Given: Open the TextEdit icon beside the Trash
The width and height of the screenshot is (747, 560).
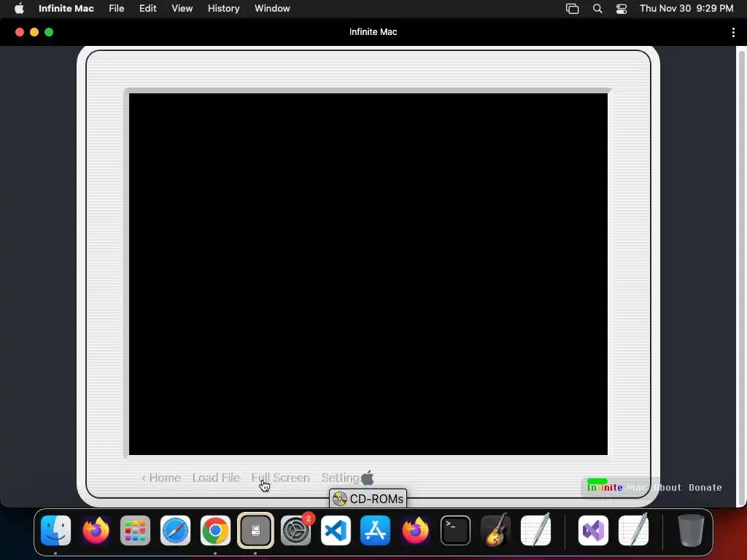Looking at the screenshot, I should pyautogui.click(x=633, y=530).
